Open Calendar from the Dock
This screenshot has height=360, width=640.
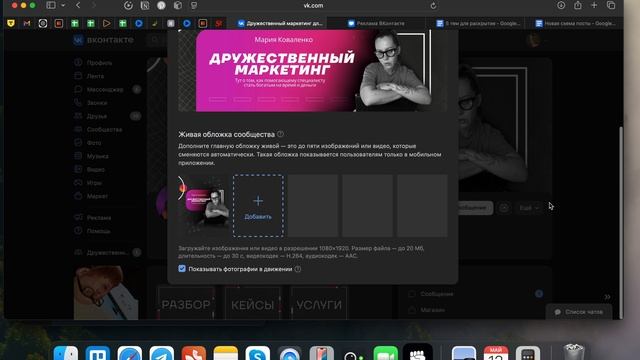[x=496, y=353]
